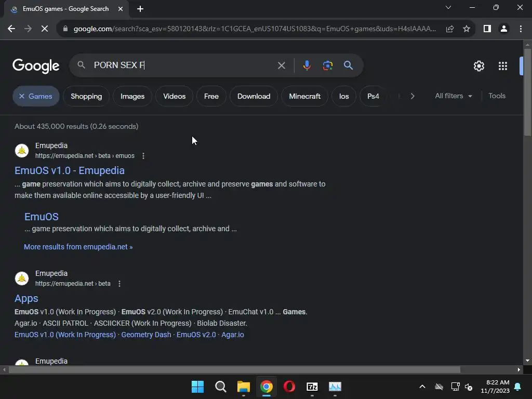532x399 pixels.
Task: Open the tab search dropdown
Action: [x=448, y=7]
